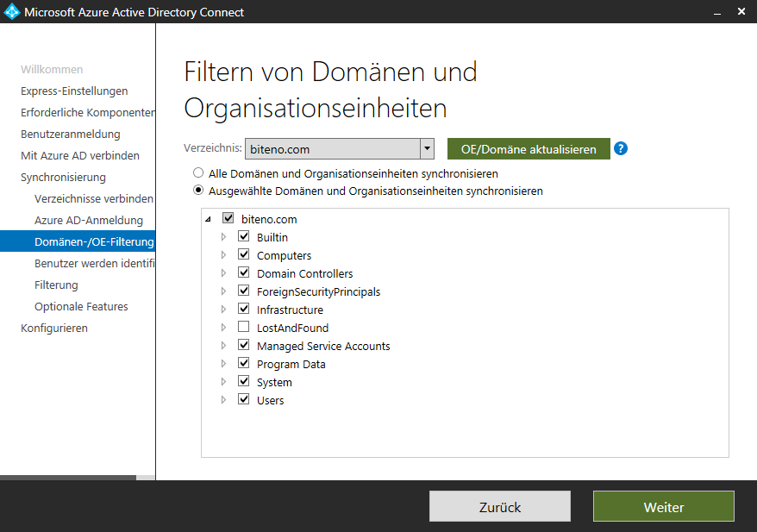
Task: Uncheck the Users checkbox
Action: tap(243, 399)
